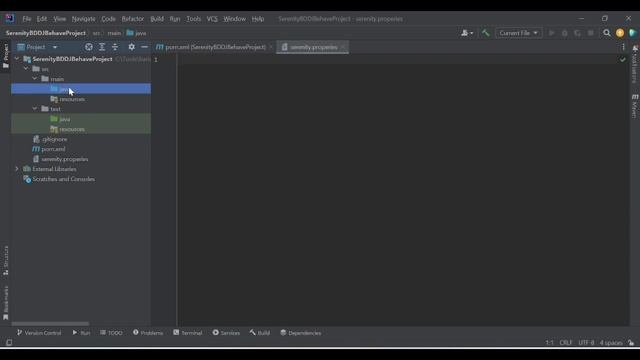Click the Select Opened File locate icon

89,47
